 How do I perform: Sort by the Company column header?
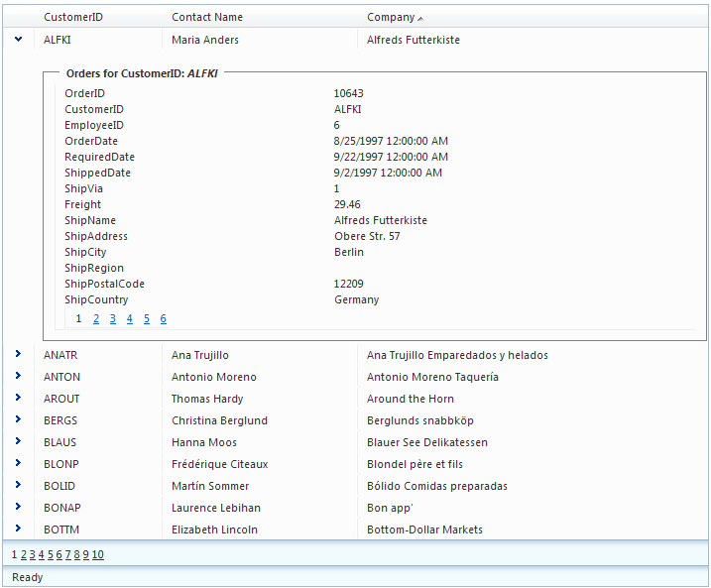pyautogui.click(x=391, y=17)
